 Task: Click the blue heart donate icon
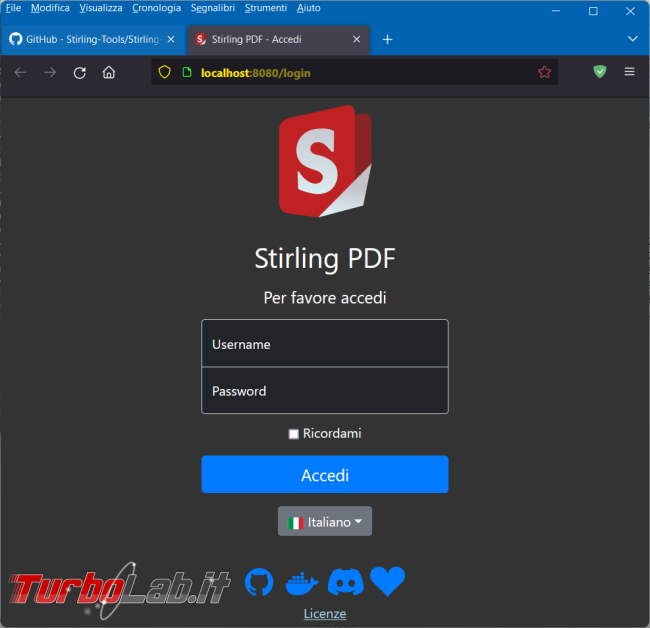388,581
